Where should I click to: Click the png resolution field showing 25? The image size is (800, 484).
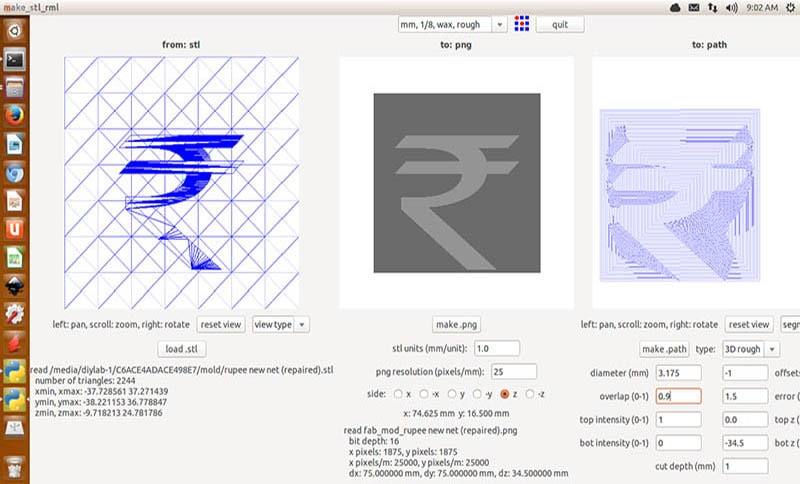[x=514, y=372]
